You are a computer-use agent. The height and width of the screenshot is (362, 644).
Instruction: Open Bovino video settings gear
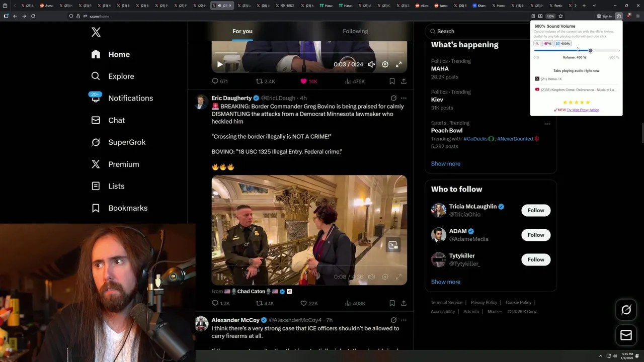[x=385, y=277]
